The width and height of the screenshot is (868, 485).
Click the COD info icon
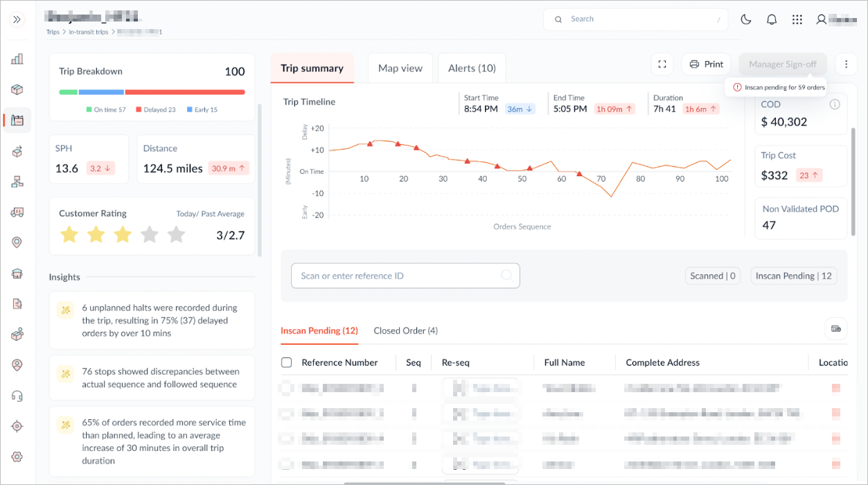point(835,105)
